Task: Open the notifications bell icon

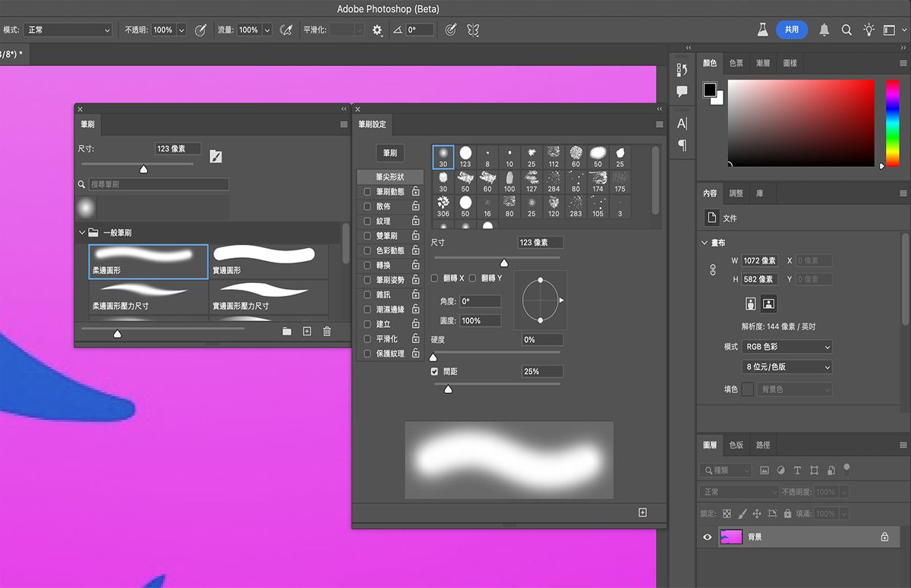Action: (824, 30)
